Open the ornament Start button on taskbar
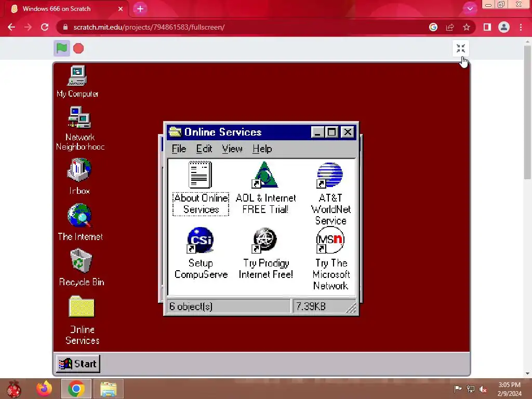 (x=14, y=389)
